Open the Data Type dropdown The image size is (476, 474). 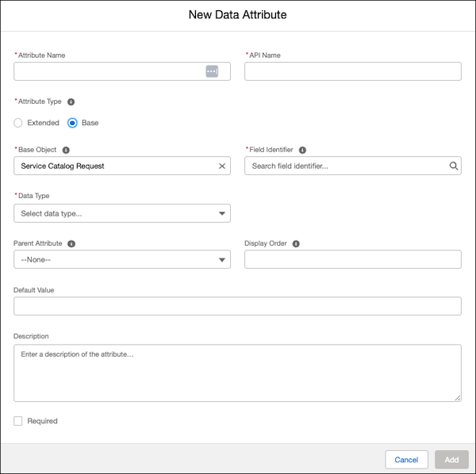[x=121, y=213]
